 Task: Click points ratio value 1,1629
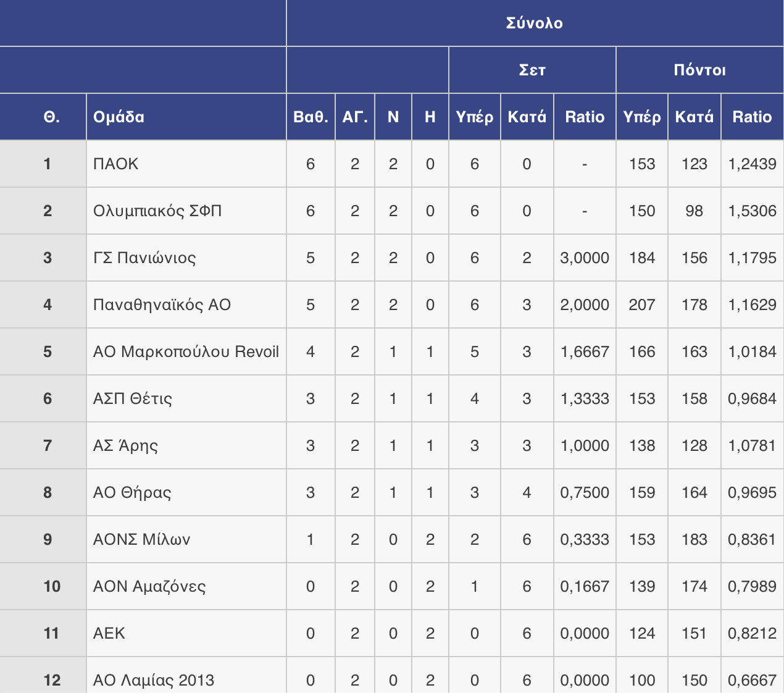[x=752, y=304]
